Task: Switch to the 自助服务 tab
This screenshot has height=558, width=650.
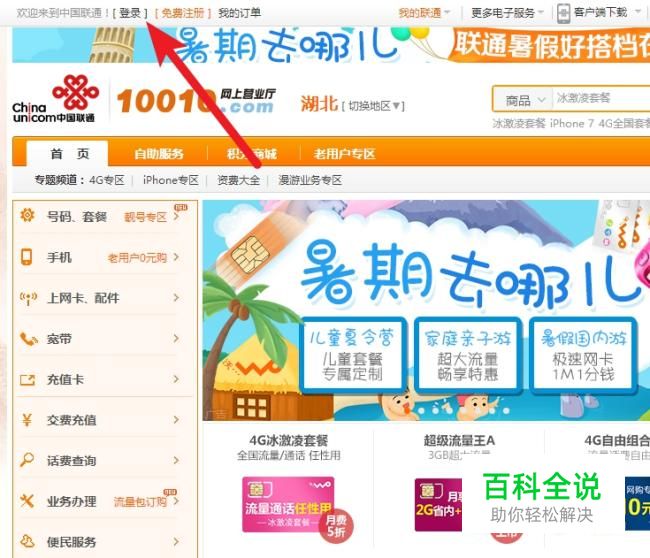Action: point(159,154)
